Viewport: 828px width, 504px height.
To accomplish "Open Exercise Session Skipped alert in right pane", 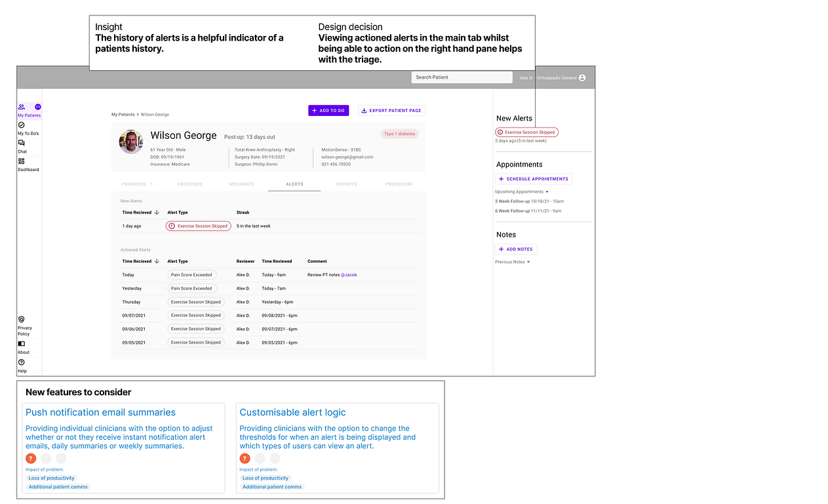I will coord(526,132).
